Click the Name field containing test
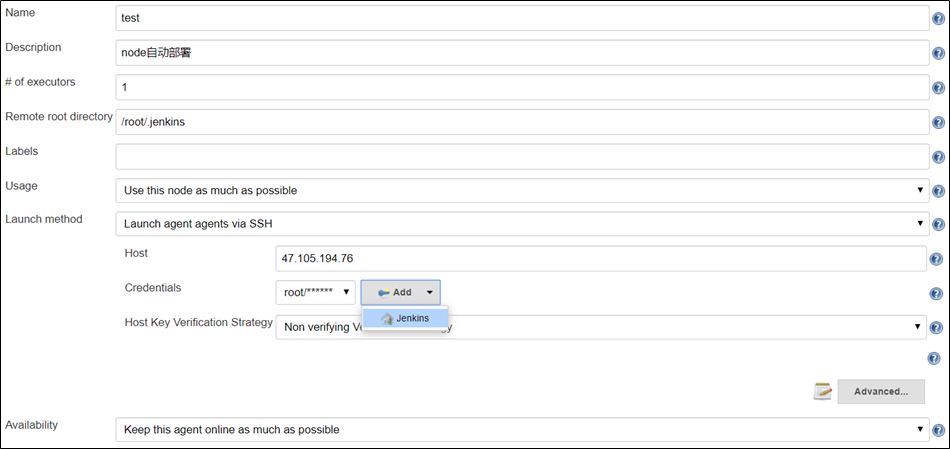The image size is (950, 449). point(522,18)
